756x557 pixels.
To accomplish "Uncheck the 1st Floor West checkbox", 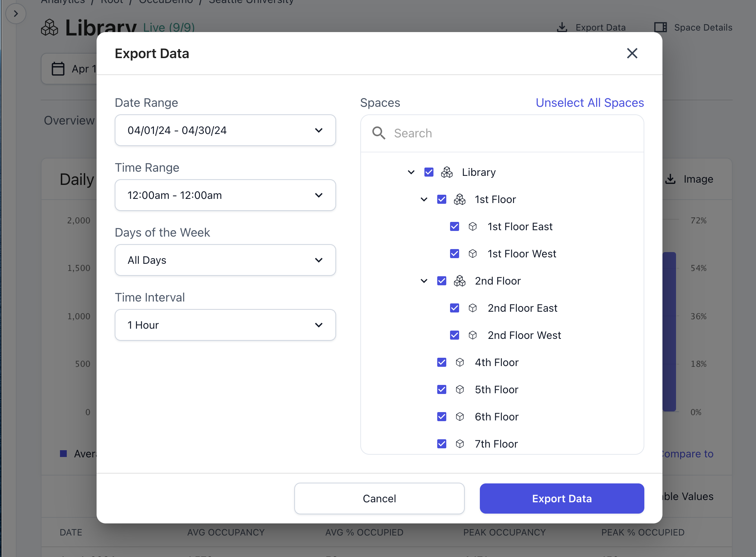I will pos(454,254).
